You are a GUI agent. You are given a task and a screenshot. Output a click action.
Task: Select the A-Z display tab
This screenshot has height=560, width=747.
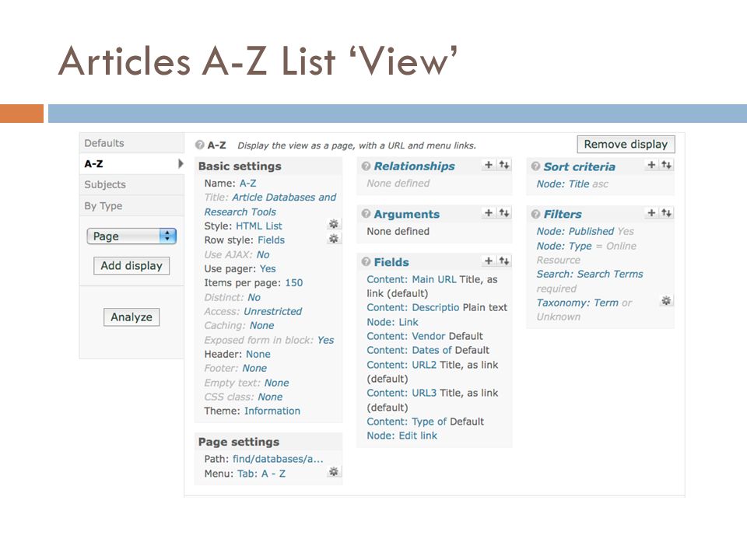(x=132, y=164)
